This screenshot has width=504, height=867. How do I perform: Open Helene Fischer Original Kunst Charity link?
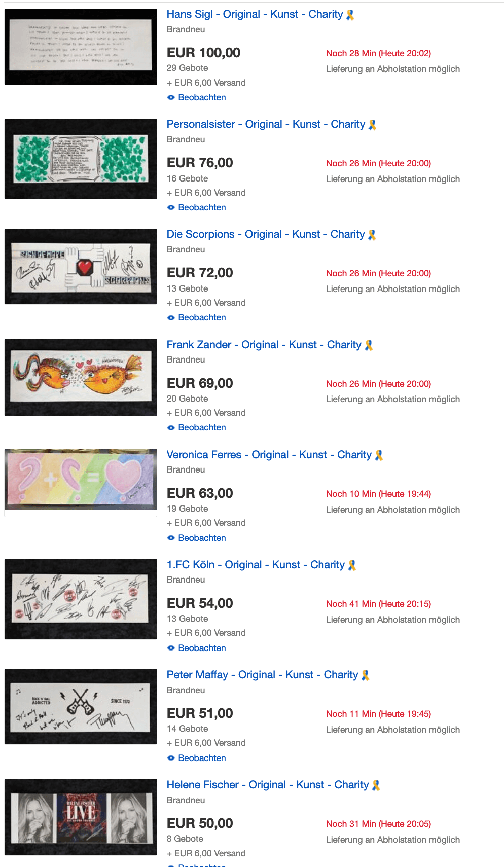[268, 785]
